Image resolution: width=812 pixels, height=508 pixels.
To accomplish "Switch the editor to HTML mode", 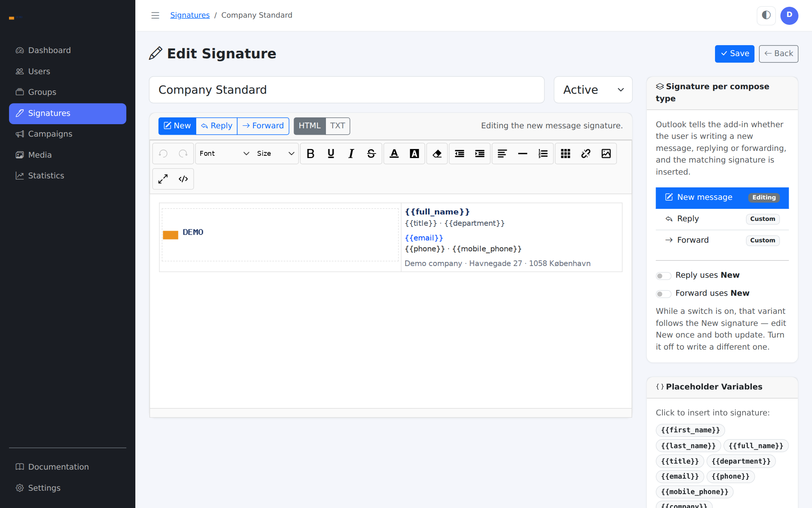I will (x=309, y=126).
